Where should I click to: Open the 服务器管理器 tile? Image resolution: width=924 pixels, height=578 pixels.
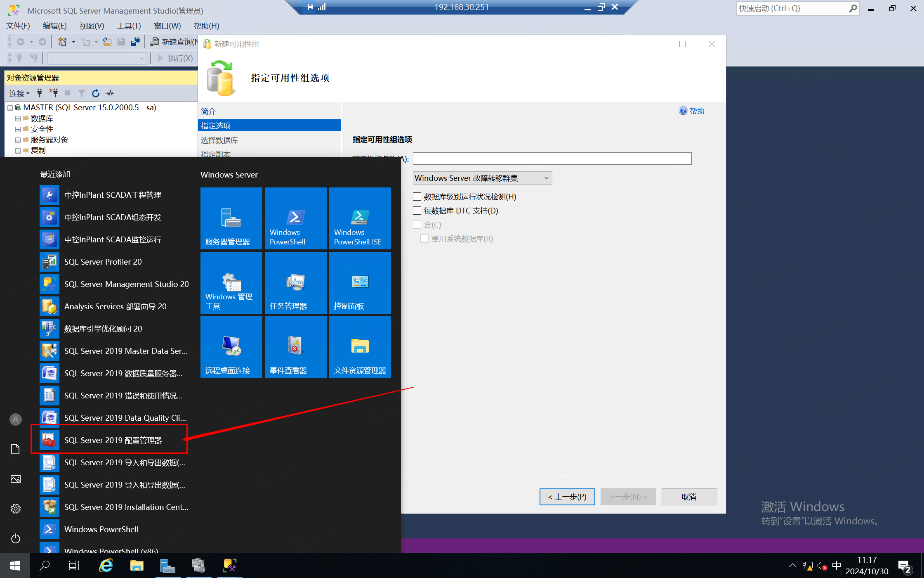[x=231, y=218]
